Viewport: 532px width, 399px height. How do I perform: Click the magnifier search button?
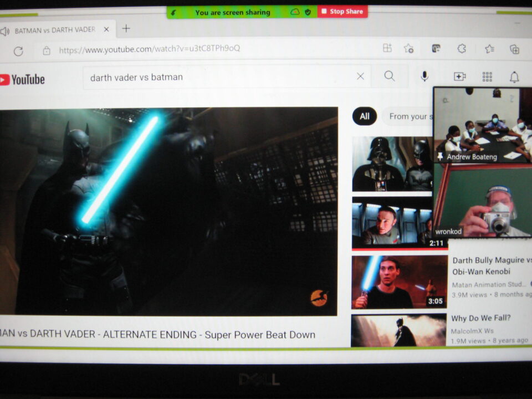click(x=390, y=76)
